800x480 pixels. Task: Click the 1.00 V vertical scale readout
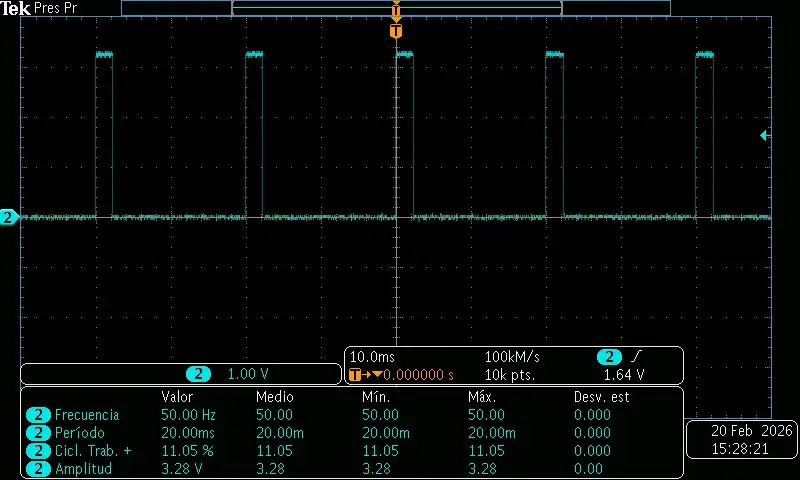(x=248, y=374)
